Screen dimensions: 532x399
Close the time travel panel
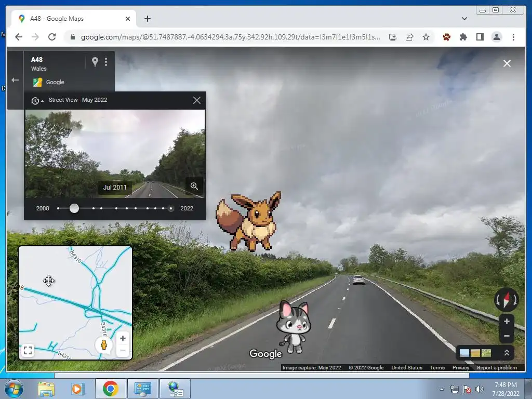coord(197,100)
